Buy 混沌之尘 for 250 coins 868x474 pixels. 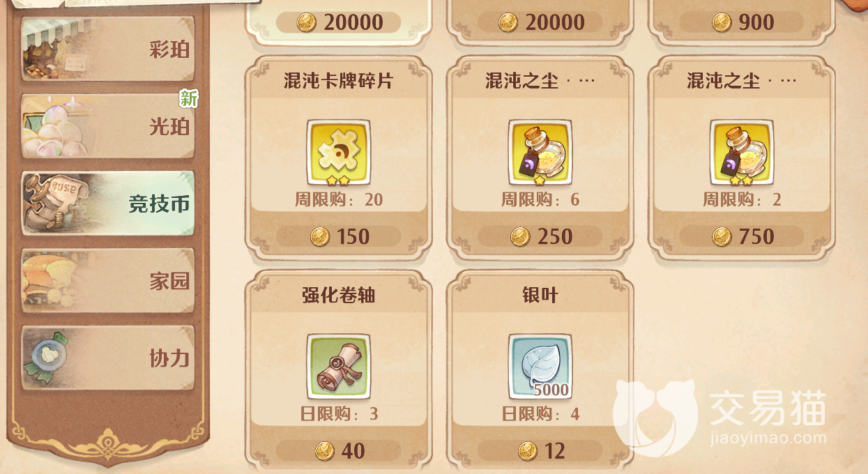click(540, 236)
